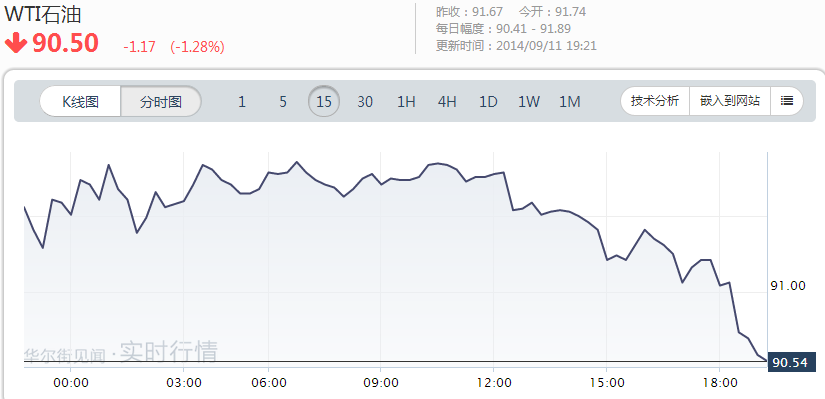Switch to K线图 candlestick view
This screenshot has height=399, width=825.
tap(81, 102)
